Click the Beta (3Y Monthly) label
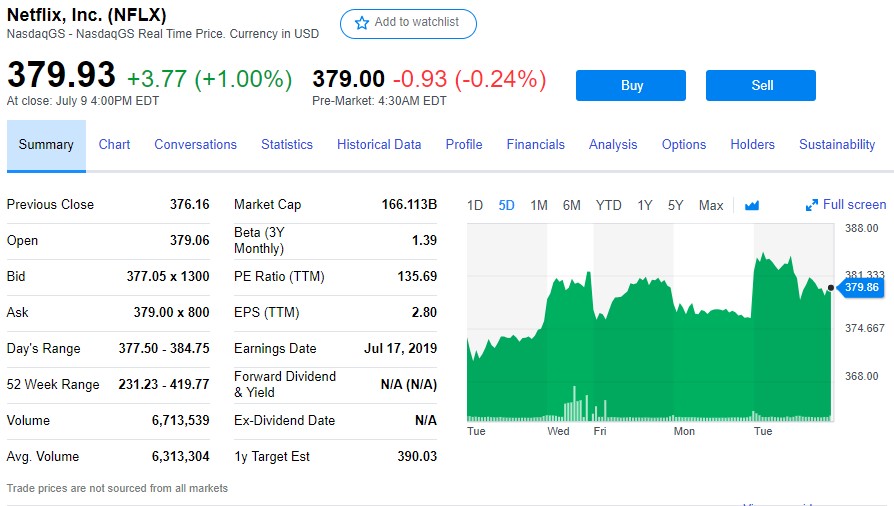Image resolution: width=894 pixels, height=506 pixels. [259, 240]
